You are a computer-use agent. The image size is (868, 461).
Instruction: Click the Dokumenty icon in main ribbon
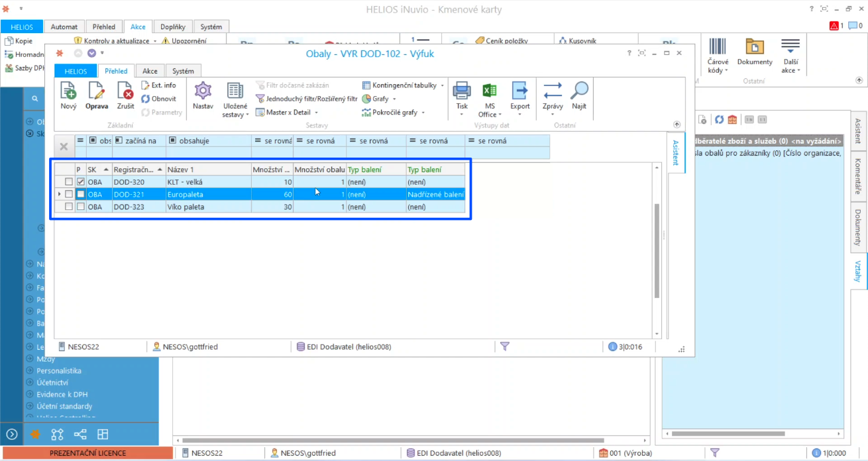pyautogui.click(x=755, y=46)
